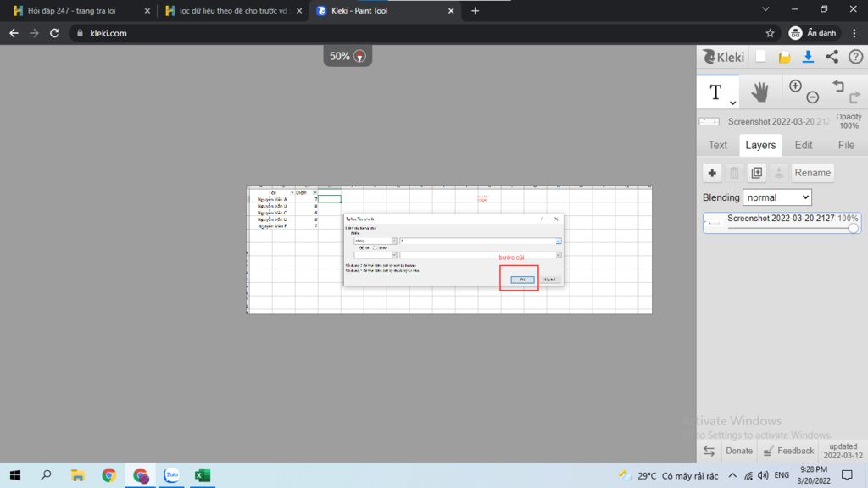Open the ENG language switcher
The height and width of the screenshot is (488, 868).
tap(782, 475)
